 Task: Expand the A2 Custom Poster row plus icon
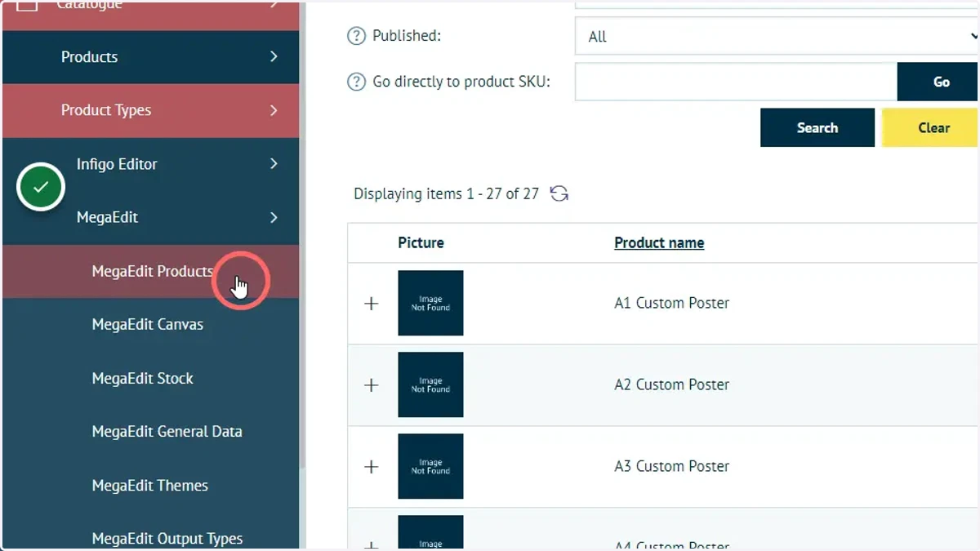pyautogui.click(x=372, y=385)
